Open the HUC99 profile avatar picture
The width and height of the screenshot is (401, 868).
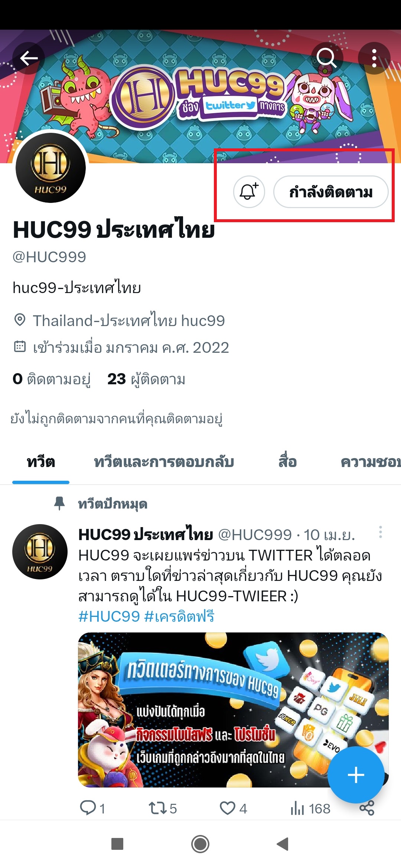coord(50,168)
